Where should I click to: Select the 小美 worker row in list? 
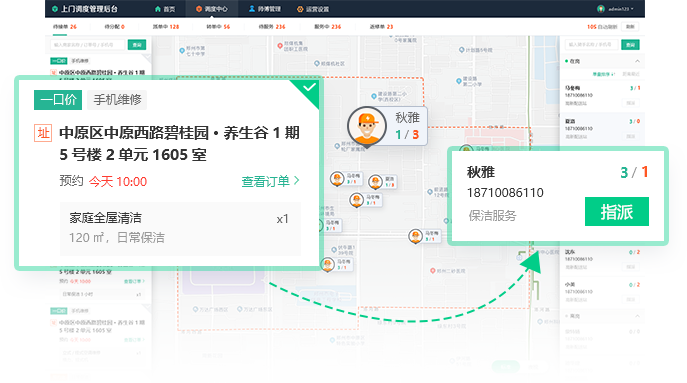602,292
